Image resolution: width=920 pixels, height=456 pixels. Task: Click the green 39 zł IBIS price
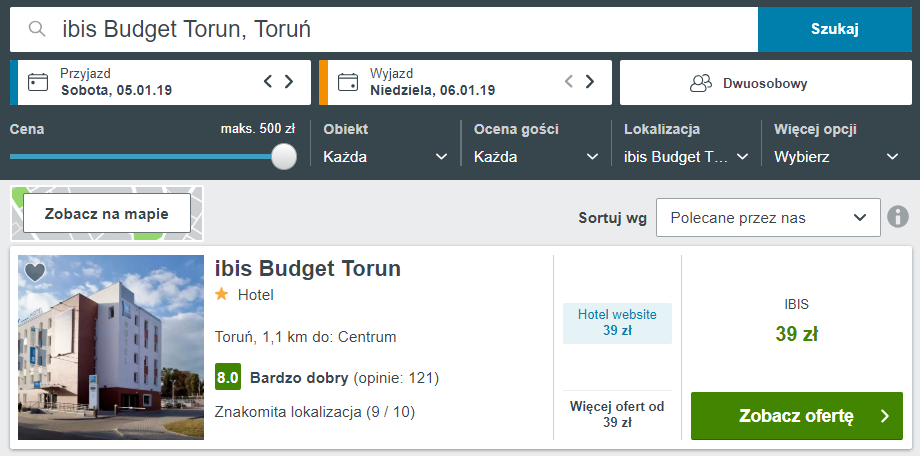[x=796, y=334]
